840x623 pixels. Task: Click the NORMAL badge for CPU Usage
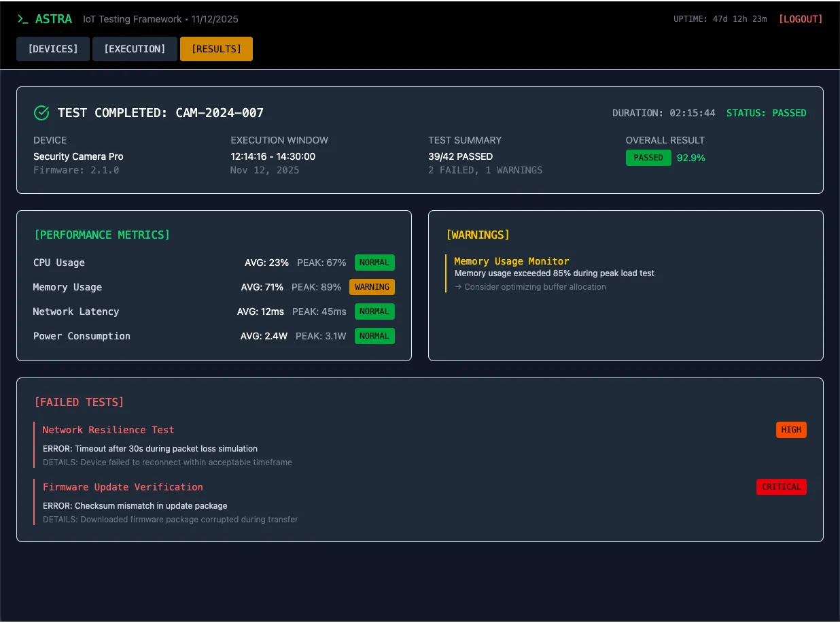click(374, 263)
